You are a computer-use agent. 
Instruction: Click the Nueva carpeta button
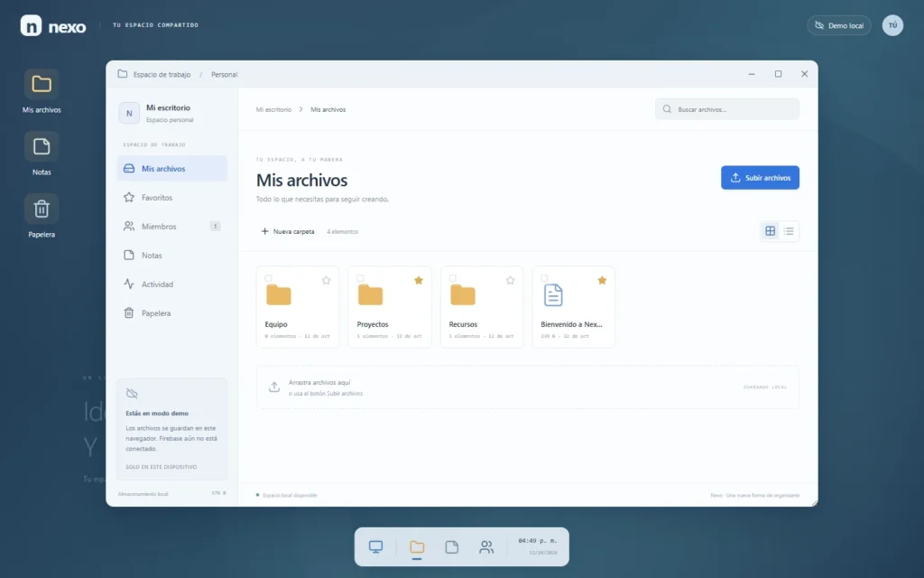click(288, 231)
